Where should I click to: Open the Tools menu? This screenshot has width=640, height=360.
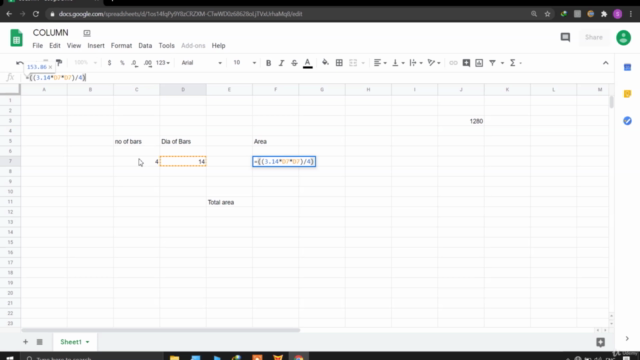(x=167, y=46)
